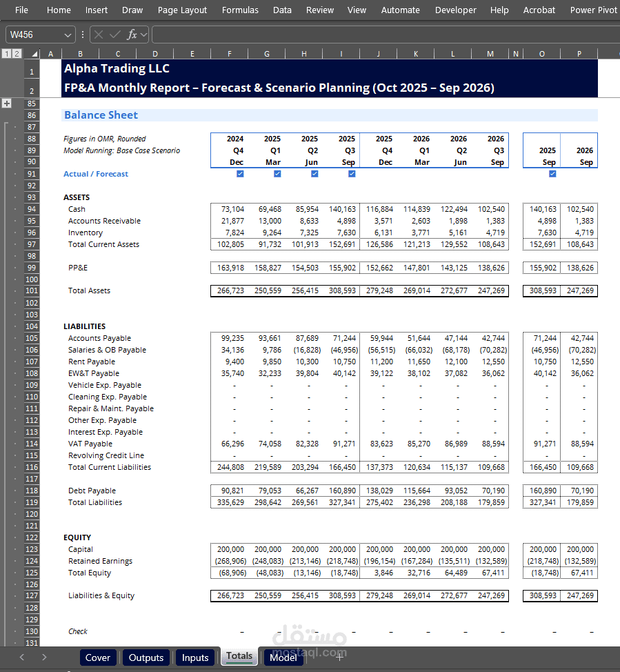Click the Check row label
Viewport: 620px width, 672px height.
(77, 631)
